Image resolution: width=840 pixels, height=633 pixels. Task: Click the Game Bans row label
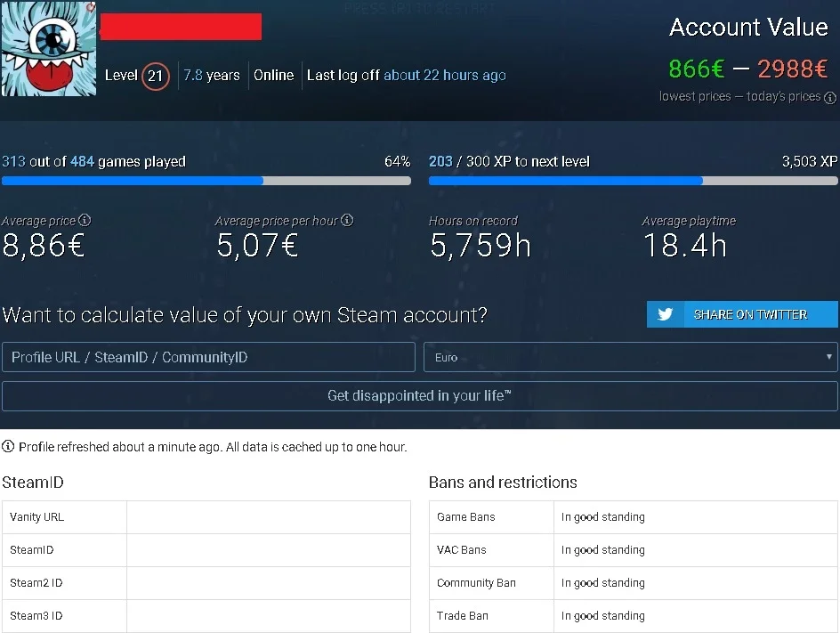coord(466,517)
